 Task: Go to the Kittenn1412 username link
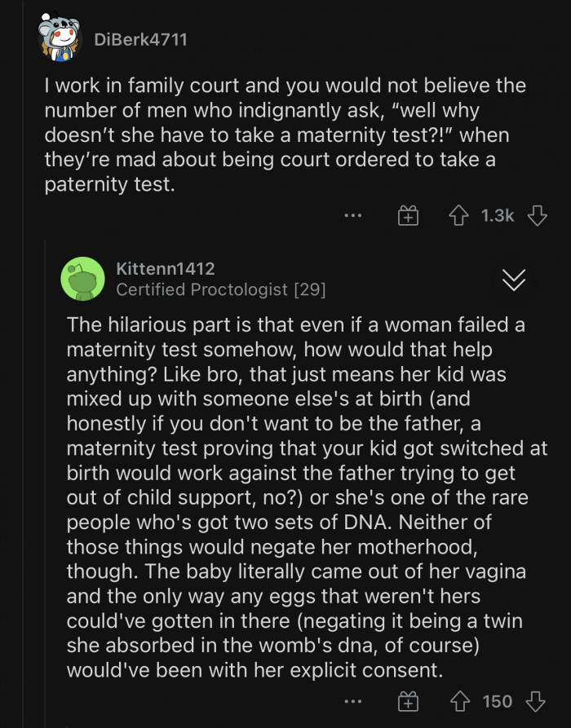tap(166, 268)
